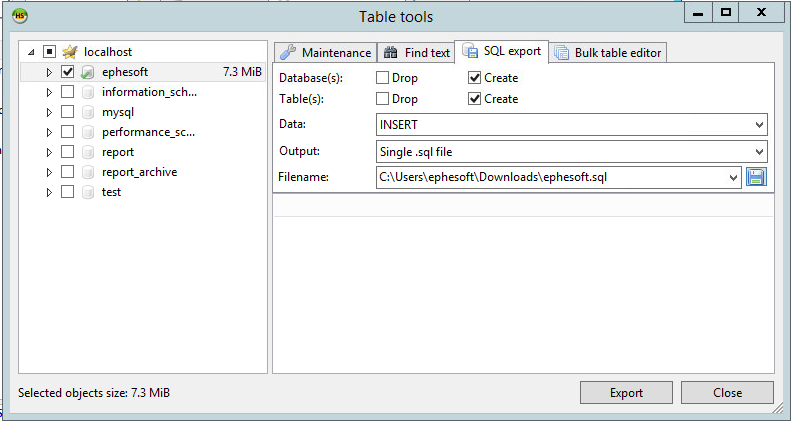Open the Data INSERT dropdown
The image size is (791, 421).
(572, 125)
